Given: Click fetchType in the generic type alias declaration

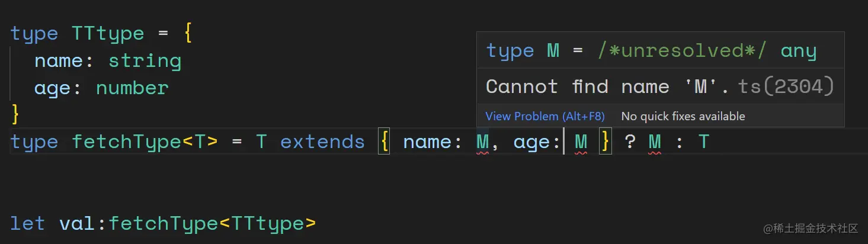Looking at the screenshot, I should coord(126,142).
